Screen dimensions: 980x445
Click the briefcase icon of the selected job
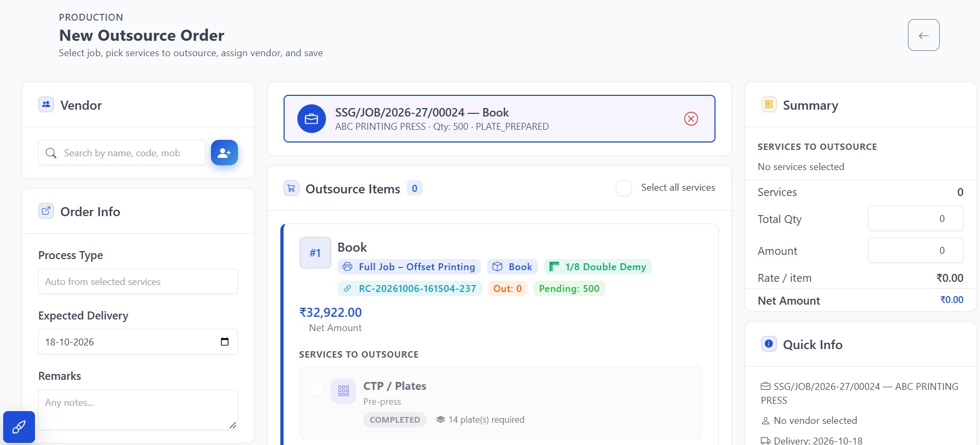coord(312,119)
